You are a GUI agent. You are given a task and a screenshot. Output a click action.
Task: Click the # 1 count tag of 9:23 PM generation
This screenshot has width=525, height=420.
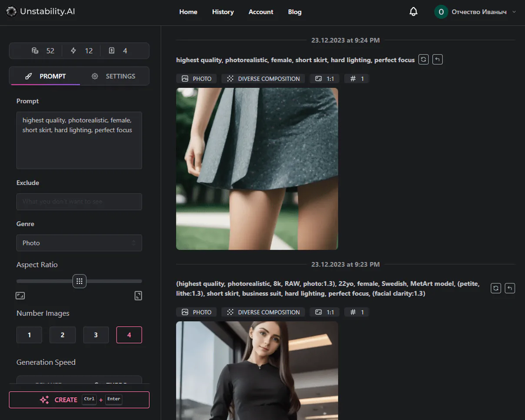pos(357,312)
